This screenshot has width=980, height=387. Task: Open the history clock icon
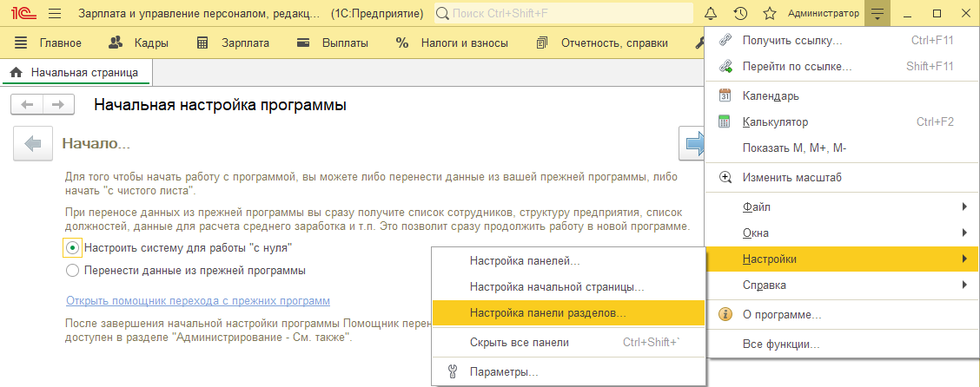(740, 14)
